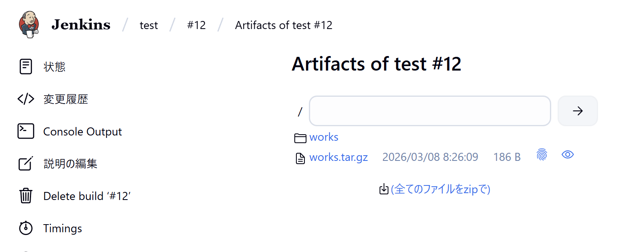Focus the artifact path input field
Screen dimensions: 644x252
click(430, 111)
